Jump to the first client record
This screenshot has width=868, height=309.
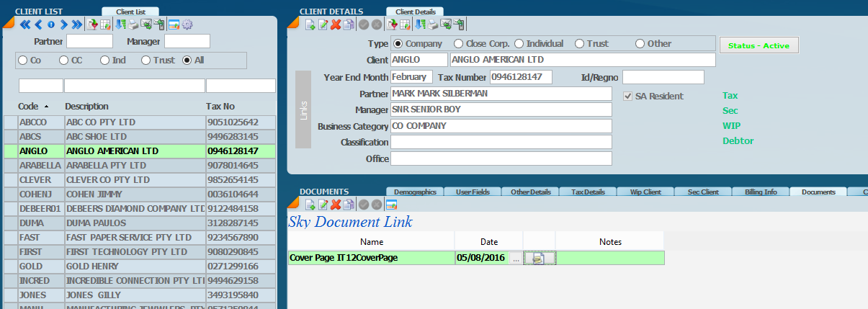pos(24,25)
